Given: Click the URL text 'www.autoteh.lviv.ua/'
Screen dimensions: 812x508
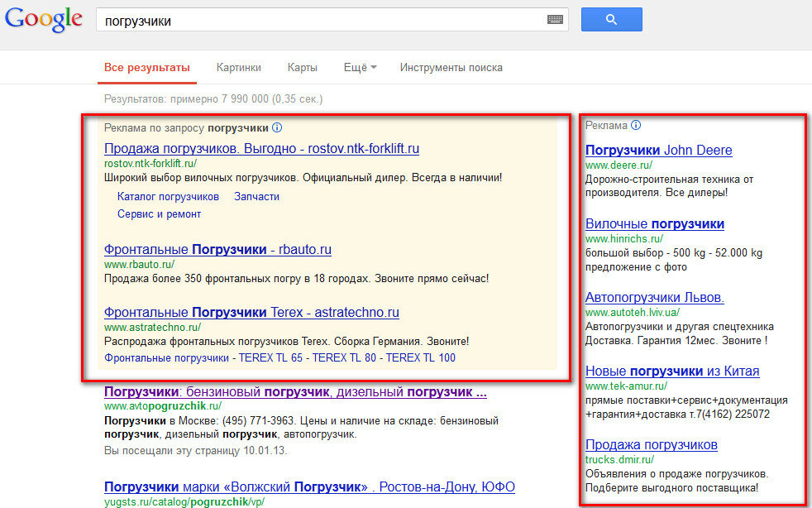Looking at the screenshot, I should coord(633,312).
